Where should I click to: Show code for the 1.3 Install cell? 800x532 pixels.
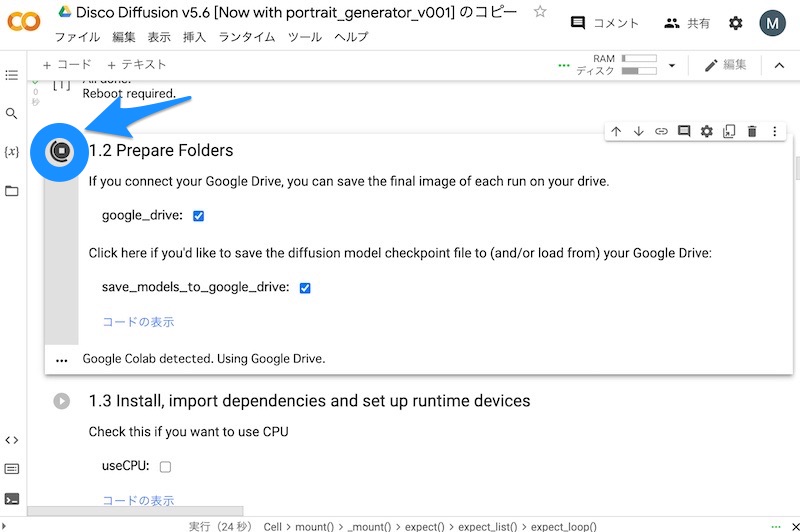tap(138, 500)
